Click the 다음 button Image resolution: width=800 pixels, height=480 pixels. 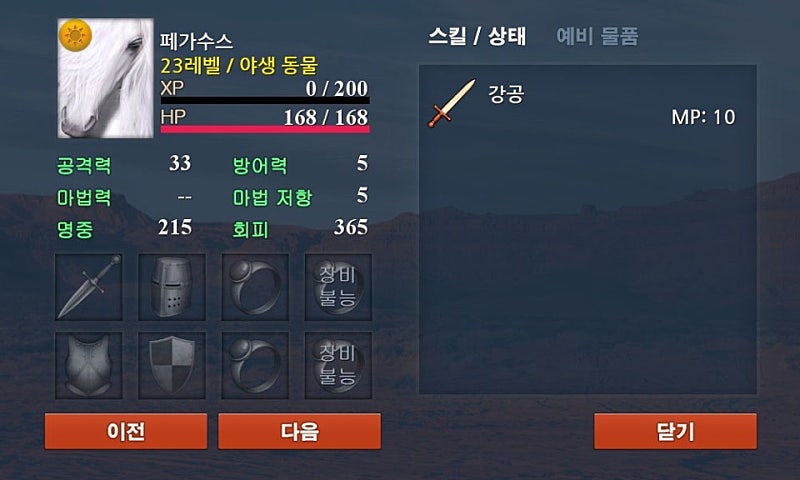point(299,432)
